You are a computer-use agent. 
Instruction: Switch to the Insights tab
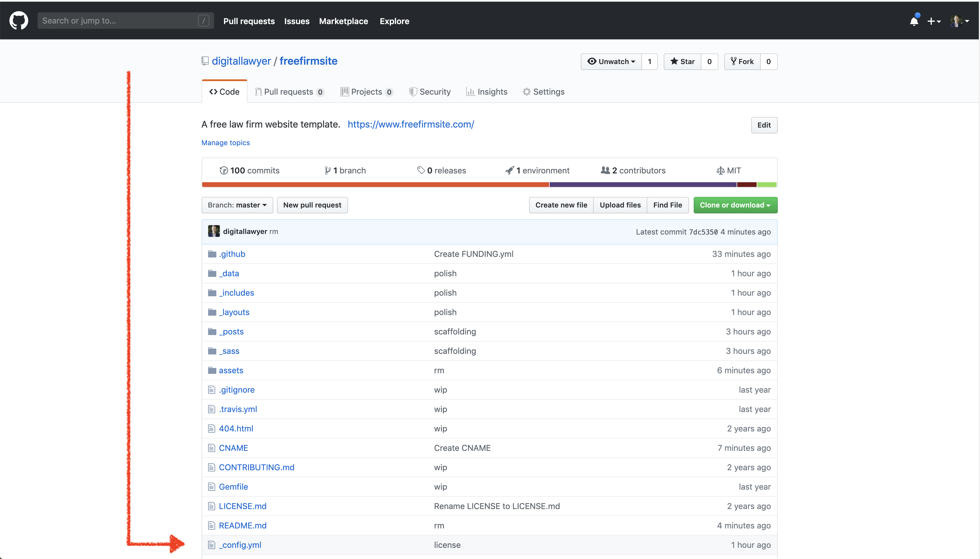pos(486,92)
